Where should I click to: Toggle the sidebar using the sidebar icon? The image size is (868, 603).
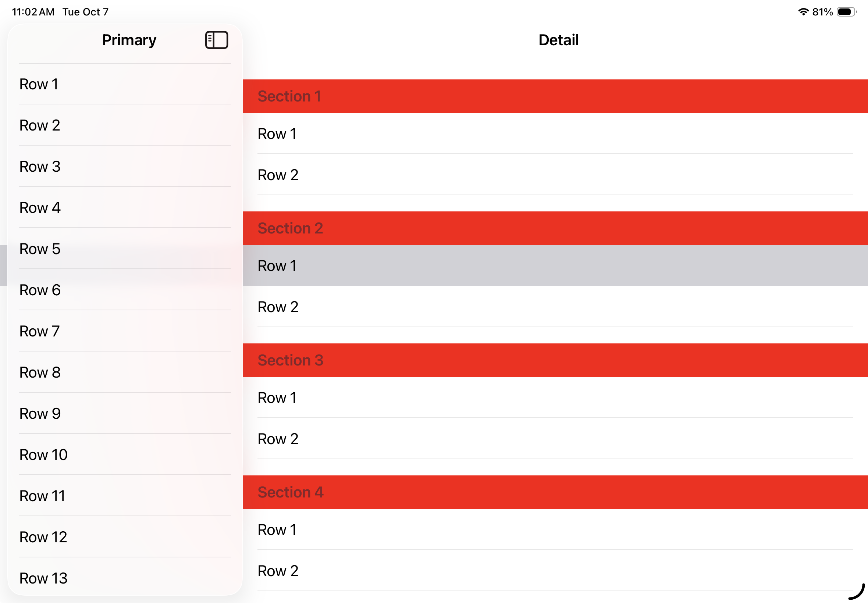(217, 40)
